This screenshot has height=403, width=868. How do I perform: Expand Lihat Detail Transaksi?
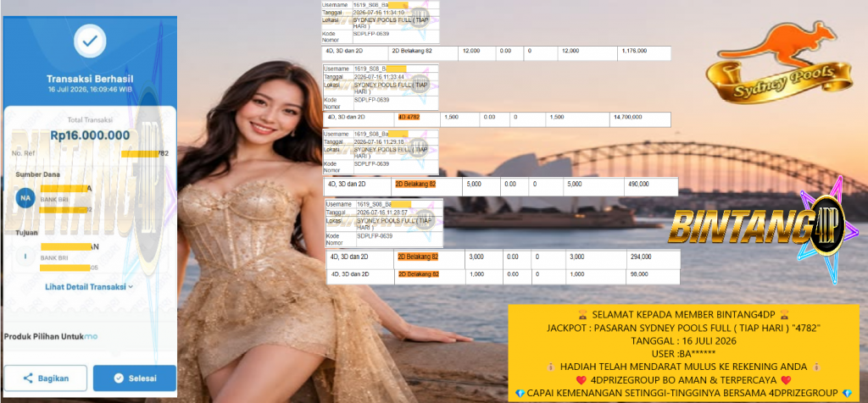(89, 286)
